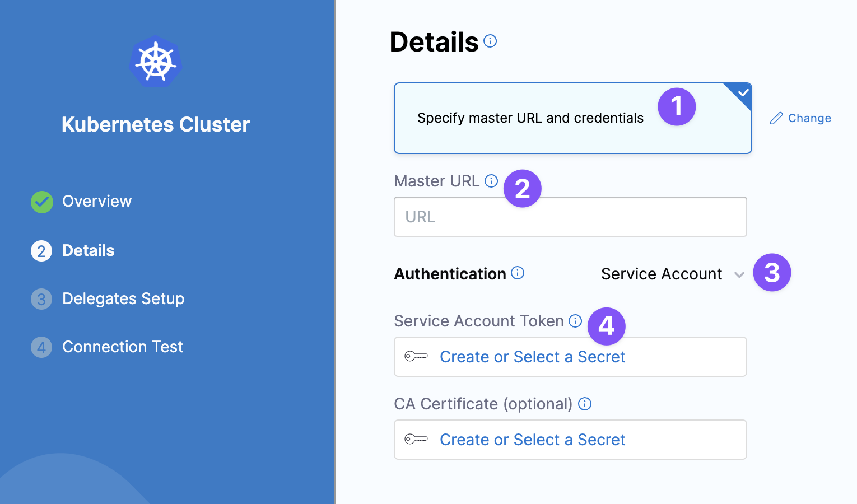Click Service Account Token info icon

click(x=575, y=321)
